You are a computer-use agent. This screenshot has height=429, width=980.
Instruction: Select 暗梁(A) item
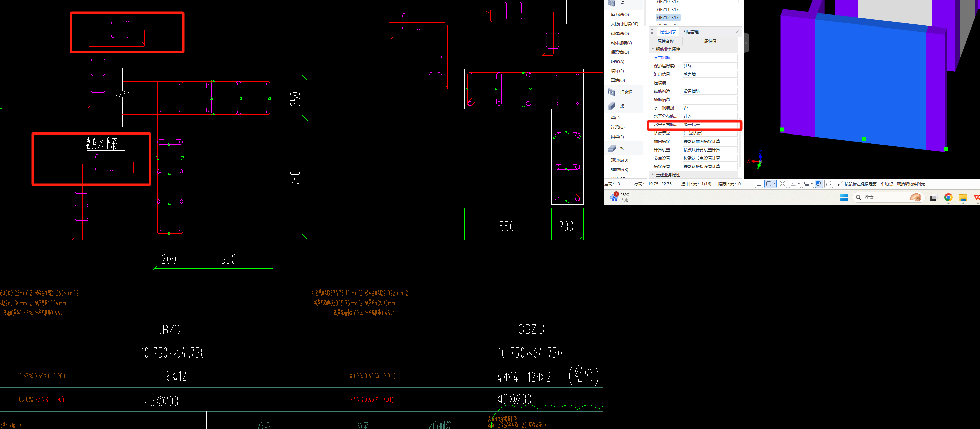617,62
